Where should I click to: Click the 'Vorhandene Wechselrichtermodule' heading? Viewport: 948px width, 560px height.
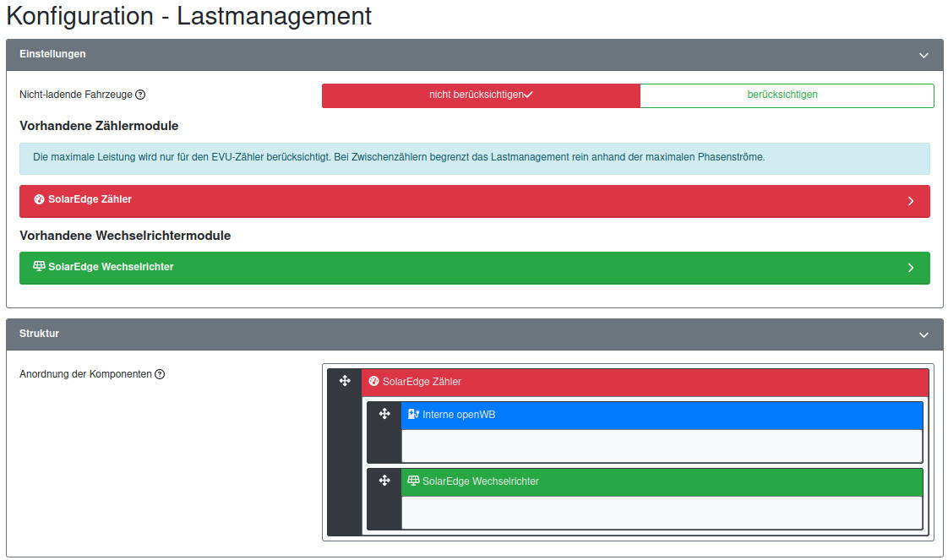[125, 236]
